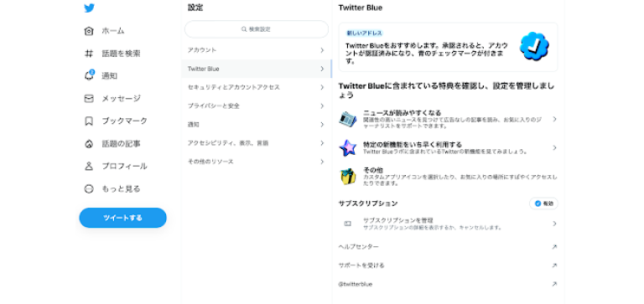The height and width of the screenshot is (304, 644).
Task: Expand the アカウント row chevron
Action: 322,50
